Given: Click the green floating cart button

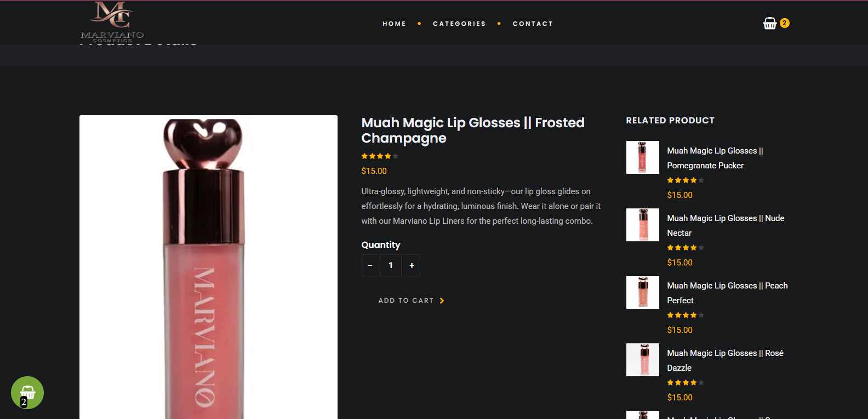Looking at the screenshot, I should (27, 393).
